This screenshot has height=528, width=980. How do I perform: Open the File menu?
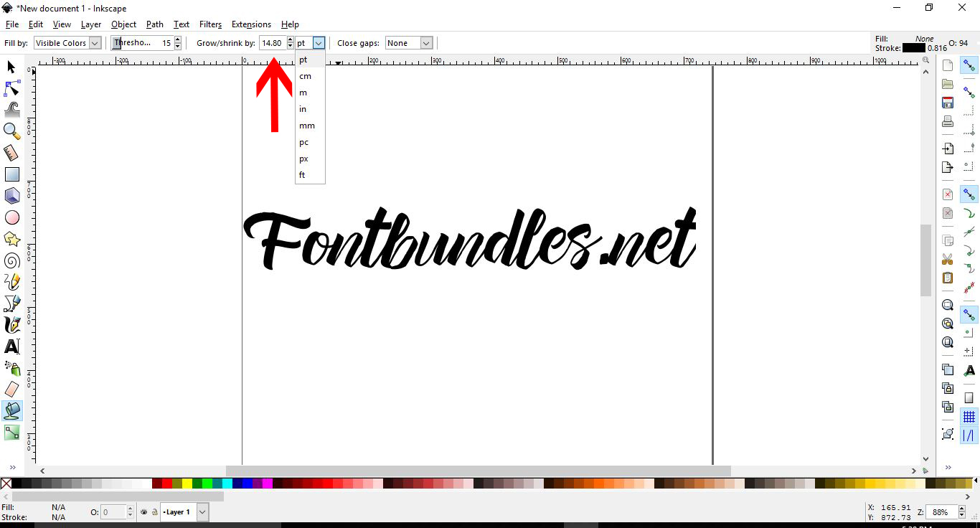pyautogui.click(x=12, y=24)
